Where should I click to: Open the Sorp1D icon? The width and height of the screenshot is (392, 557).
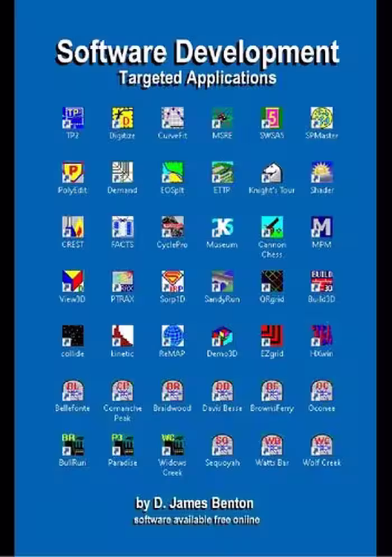coord(172,281)
